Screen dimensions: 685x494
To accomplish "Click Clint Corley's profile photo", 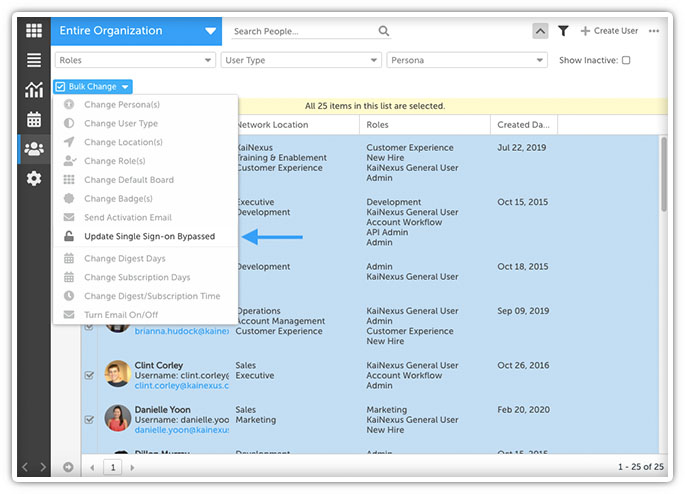I will pyautogui.click(x=118, y=373).
